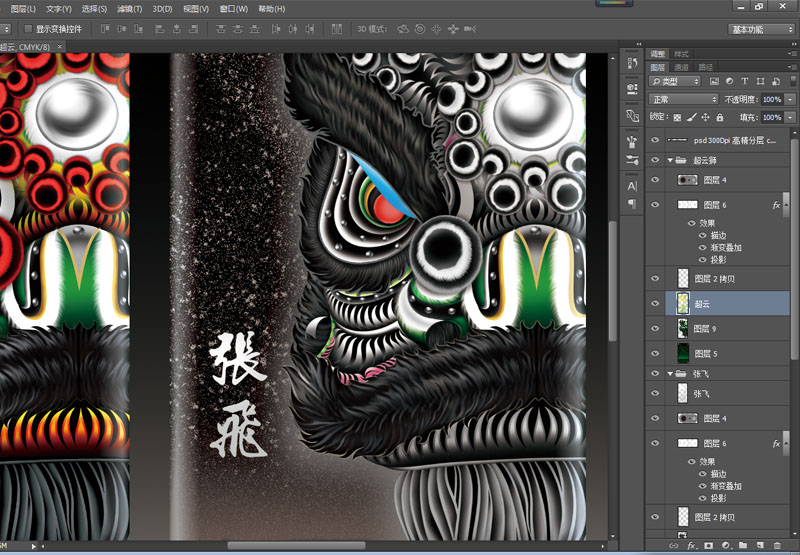Image resolution: width=800 pixels, height=555 pixels.
Task: Lock all padlock icon
Action: coord(720,117)
